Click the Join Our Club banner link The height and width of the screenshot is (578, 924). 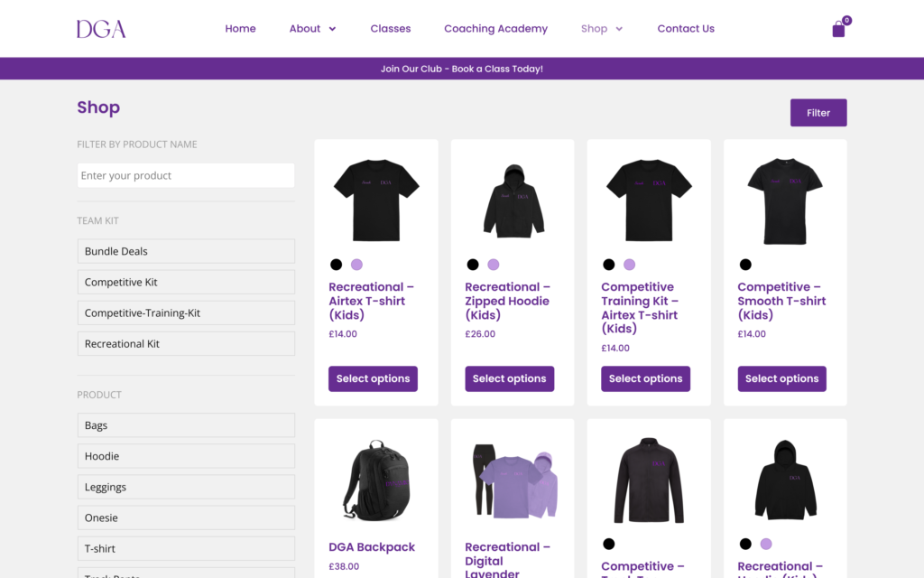click(x=462, y=69)
